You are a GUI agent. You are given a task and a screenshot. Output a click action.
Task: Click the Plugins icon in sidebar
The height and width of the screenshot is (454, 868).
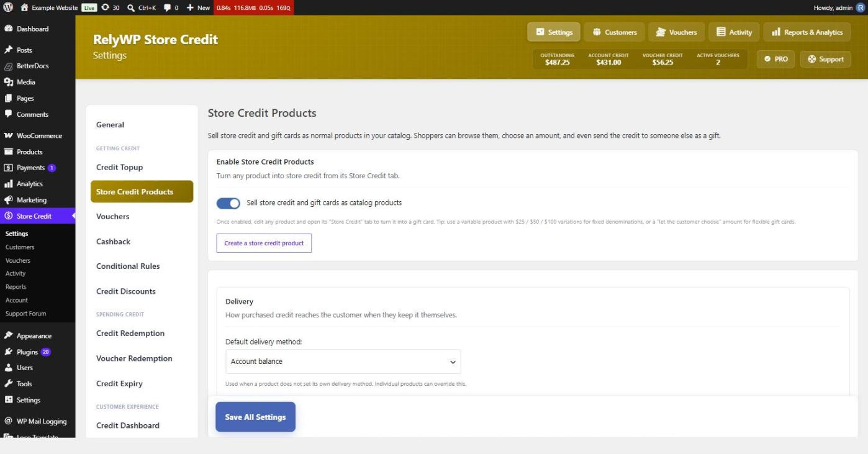coord(8,352)
